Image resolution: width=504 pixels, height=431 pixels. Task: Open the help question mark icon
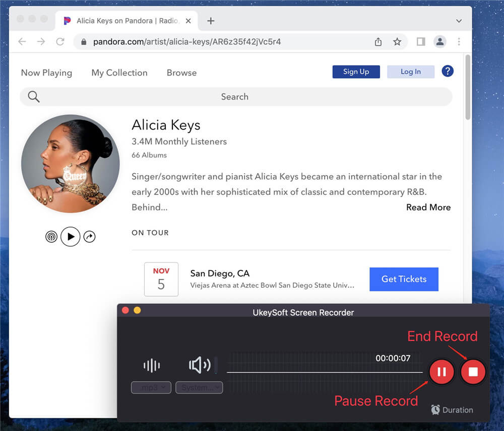pos(448,71)
